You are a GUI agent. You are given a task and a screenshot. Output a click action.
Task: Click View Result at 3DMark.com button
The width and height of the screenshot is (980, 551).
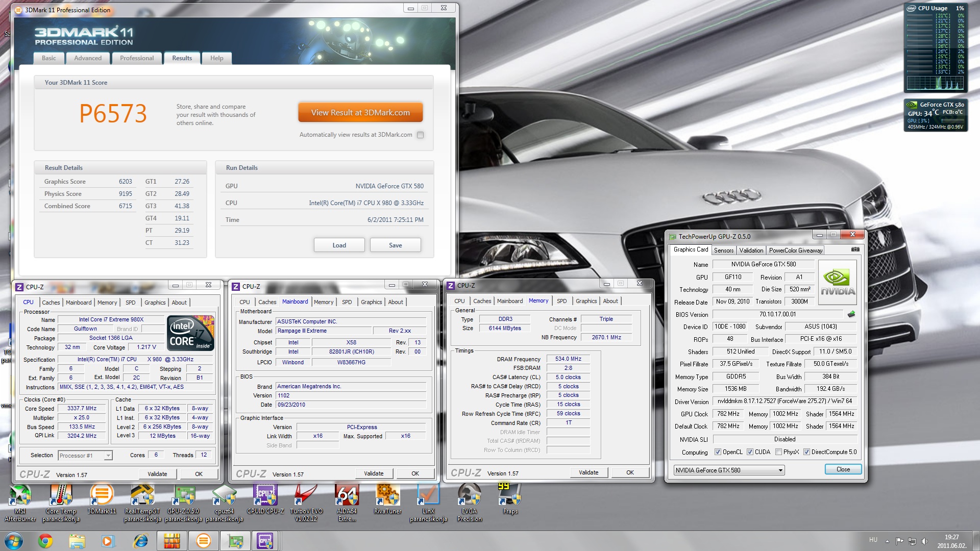(360, 113)
